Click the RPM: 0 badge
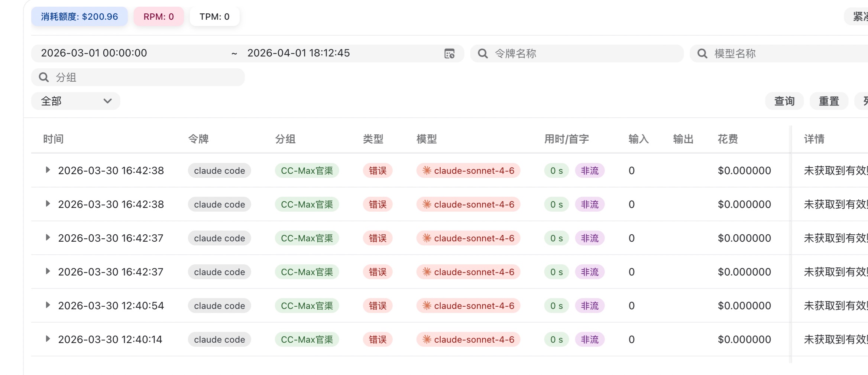 tap(159, 17)
